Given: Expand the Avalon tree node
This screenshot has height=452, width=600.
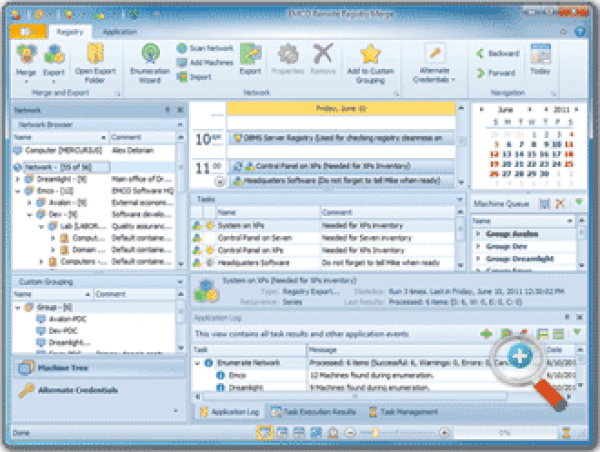Looking at the screenshot, I should [29, 202].
